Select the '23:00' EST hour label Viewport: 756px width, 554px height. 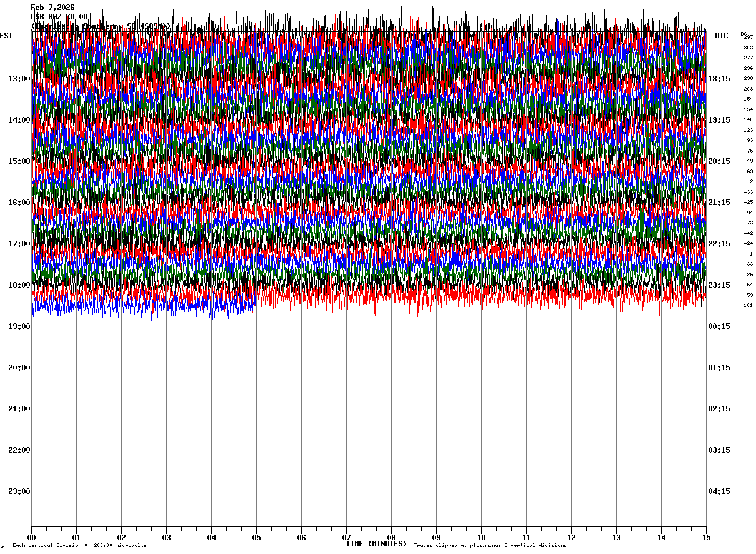[19, 491]
